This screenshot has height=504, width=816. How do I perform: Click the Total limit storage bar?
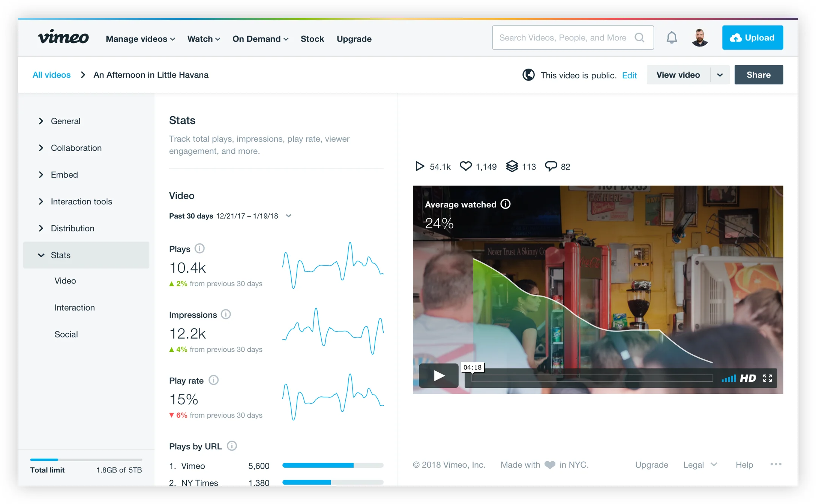(x=86, y=459)
